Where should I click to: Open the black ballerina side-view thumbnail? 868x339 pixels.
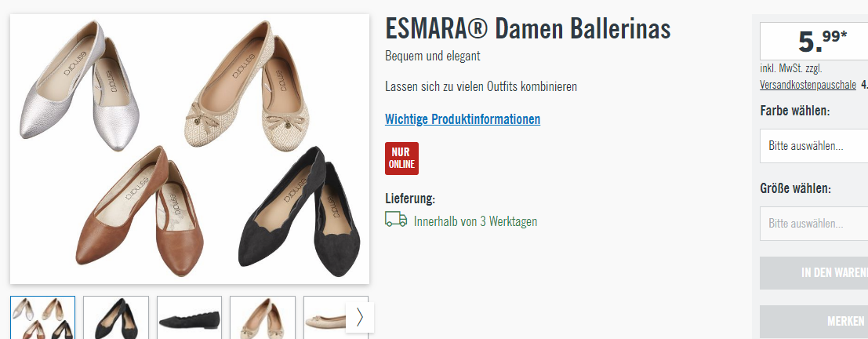(x=189, y=317)
